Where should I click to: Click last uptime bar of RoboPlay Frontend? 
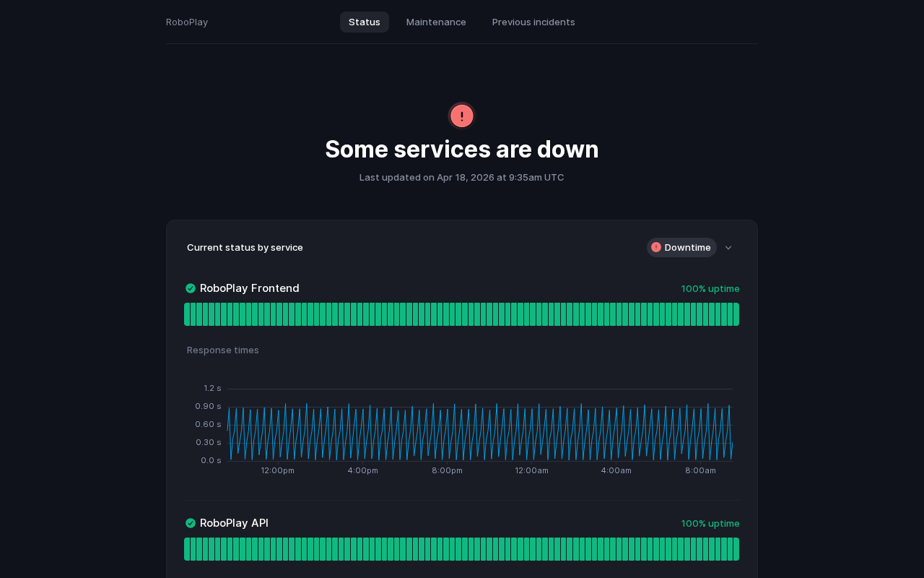[x=736, y=314]
